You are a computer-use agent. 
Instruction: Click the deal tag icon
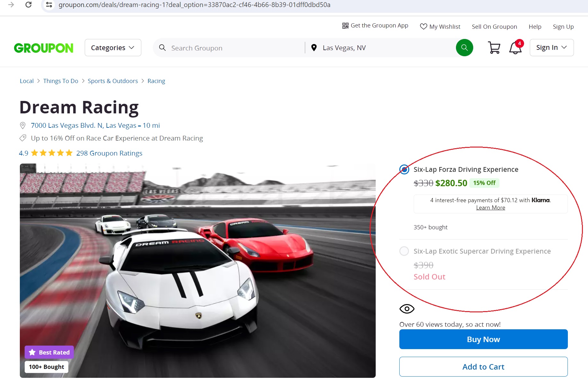(23, 138)
